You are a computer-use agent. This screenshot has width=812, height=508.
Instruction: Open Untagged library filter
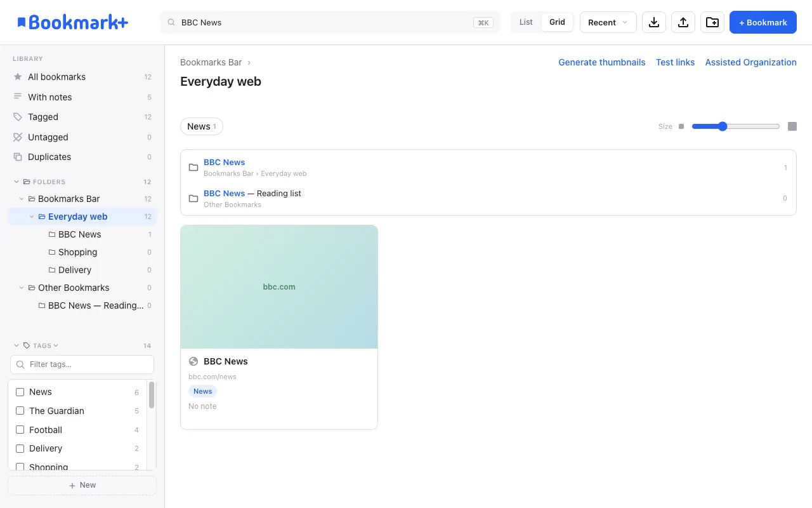point(82,137)
